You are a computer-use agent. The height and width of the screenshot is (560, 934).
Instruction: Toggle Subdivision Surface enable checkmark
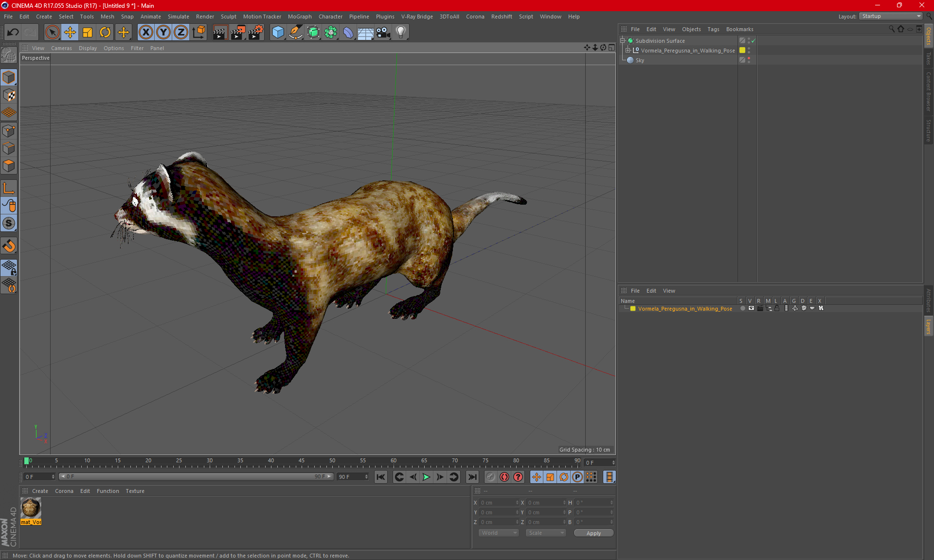point(754,41)
